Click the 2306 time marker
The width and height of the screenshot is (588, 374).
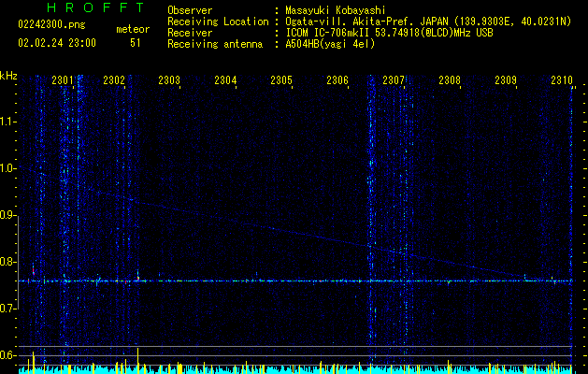coord(337,79)
